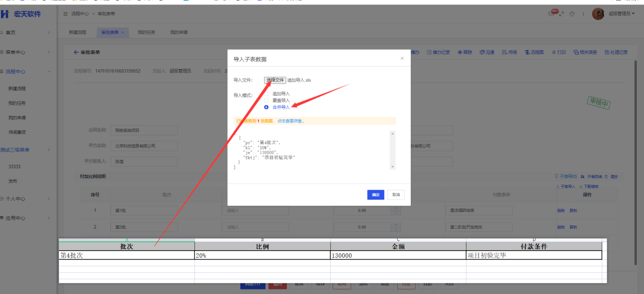644x294 pixels.
Task: Increase the amount stepper in row 1
Action: (395, 209)
